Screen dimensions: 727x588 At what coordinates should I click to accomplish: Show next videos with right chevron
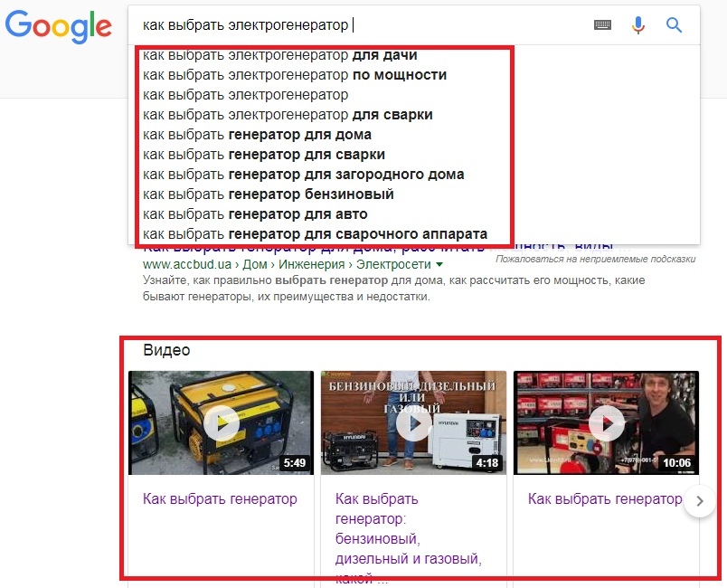(x=700, y=501)
